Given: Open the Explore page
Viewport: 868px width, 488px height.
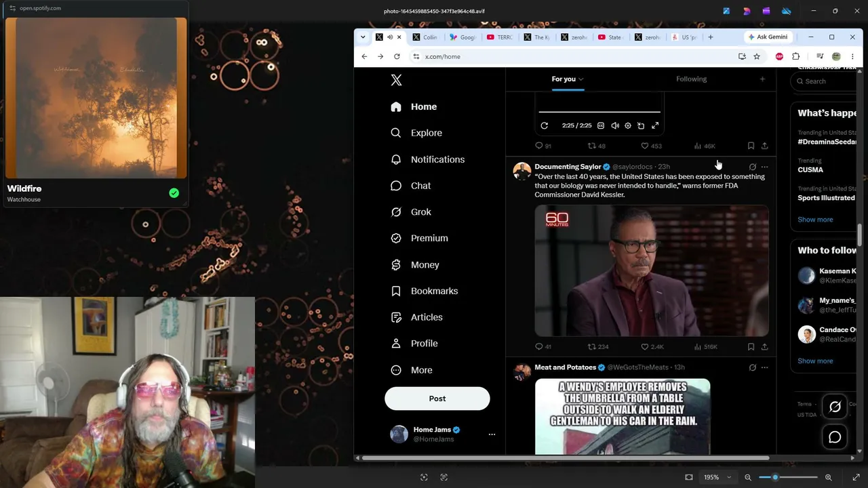Looking at the screenshot, I should 416,133.
